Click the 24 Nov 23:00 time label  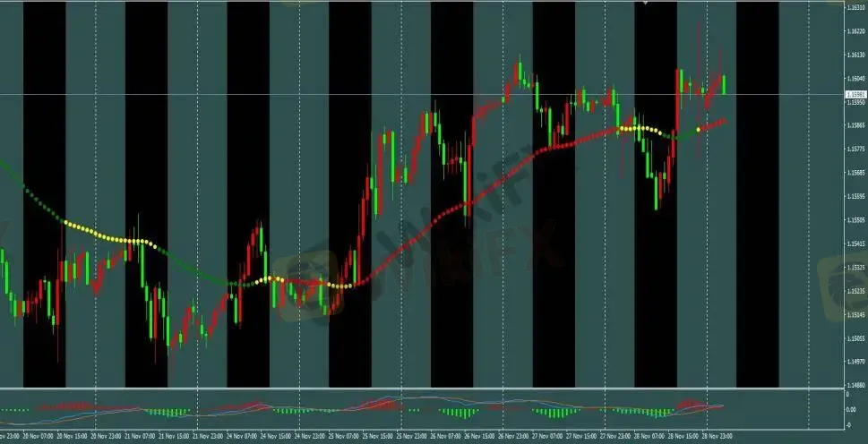pos(310,436)
